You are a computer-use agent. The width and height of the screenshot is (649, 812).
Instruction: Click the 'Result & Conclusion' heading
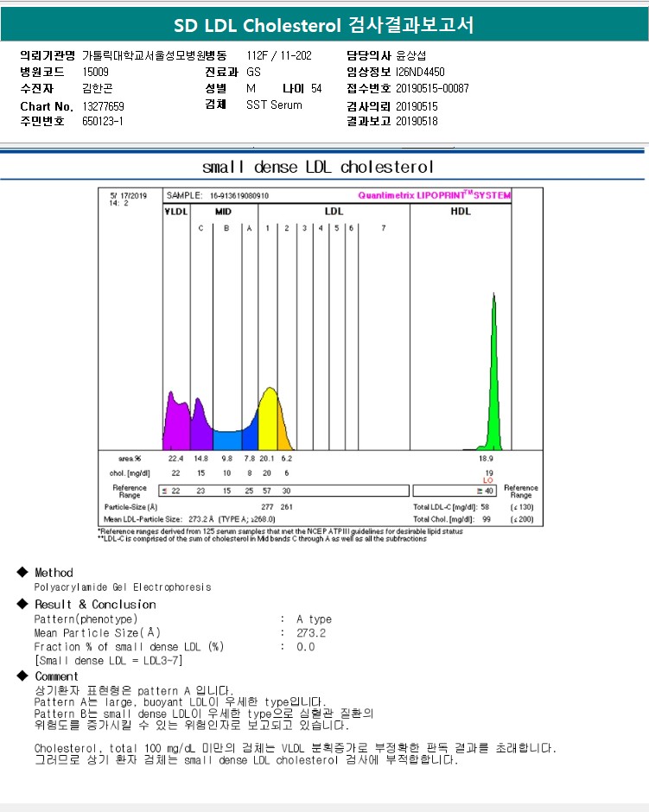(x=95, y=605)
